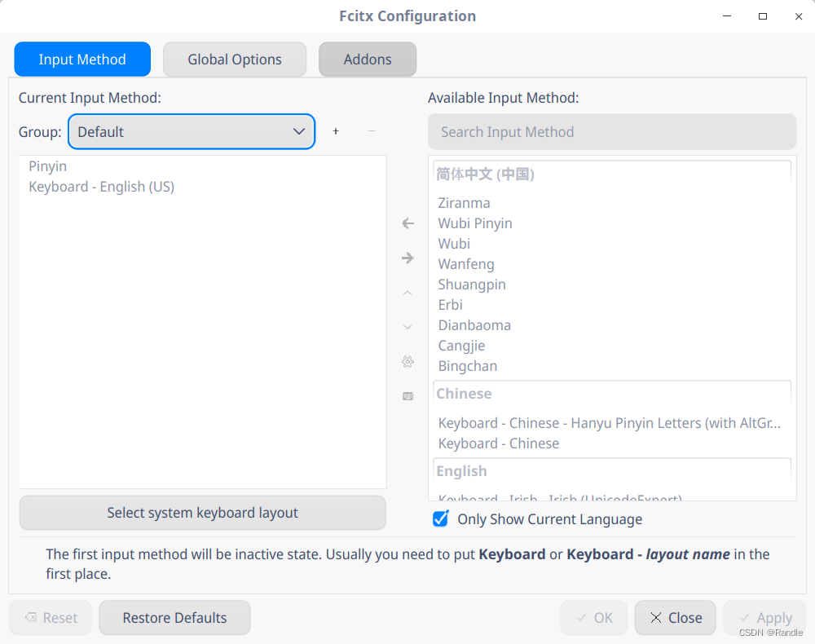Click the Reset button
This screenshot has width=815, height=644.
click(x=51, y=617)
